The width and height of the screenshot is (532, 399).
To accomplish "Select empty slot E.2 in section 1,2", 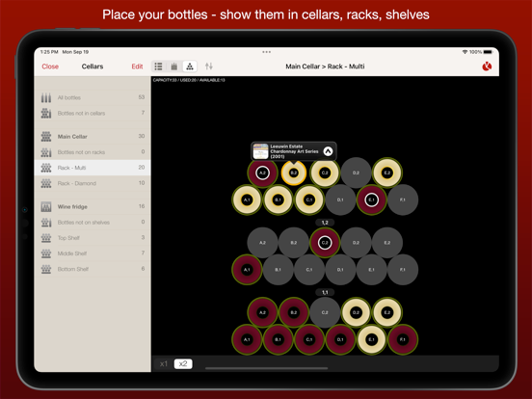I will point(387,243).
